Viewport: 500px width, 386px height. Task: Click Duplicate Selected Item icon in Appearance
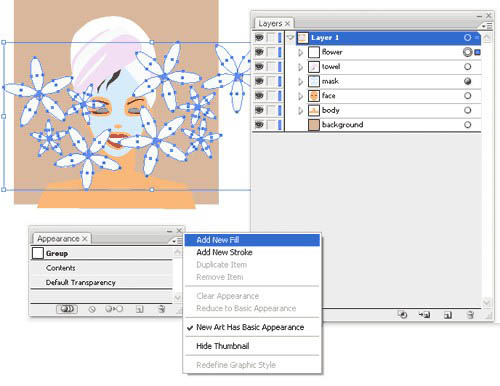pyautogui.click(x=140, y=309)
